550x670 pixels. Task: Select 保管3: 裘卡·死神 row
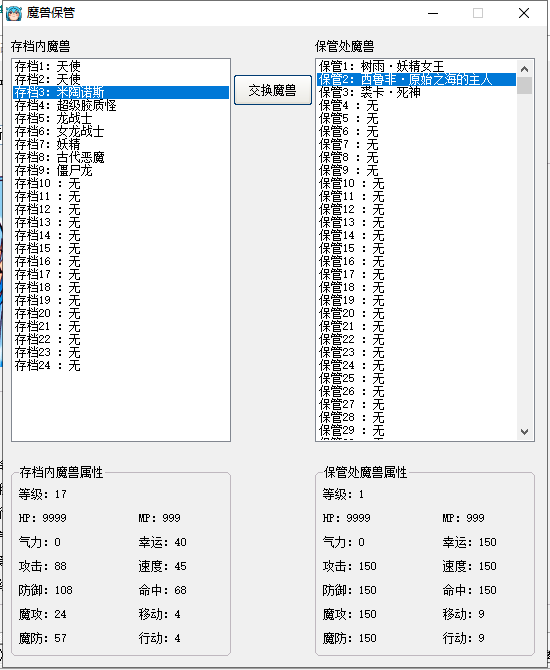416,92
